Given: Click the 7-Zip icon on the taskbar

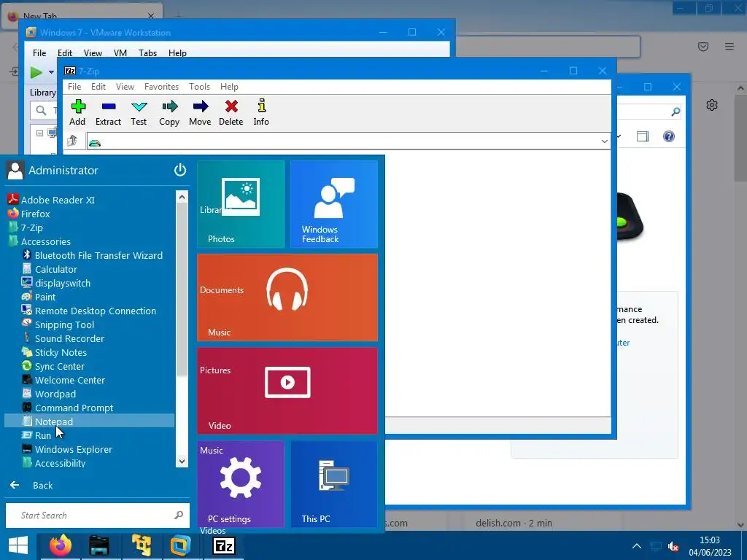Looking at the screenshot, I should point(224,545).
